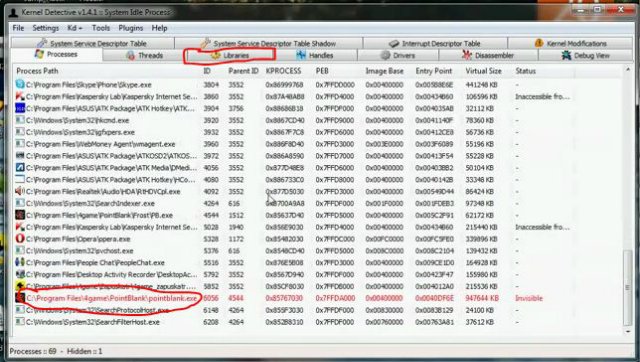Click the vertical scrollbar thumb
640x362 pixels.
(628, 288)
